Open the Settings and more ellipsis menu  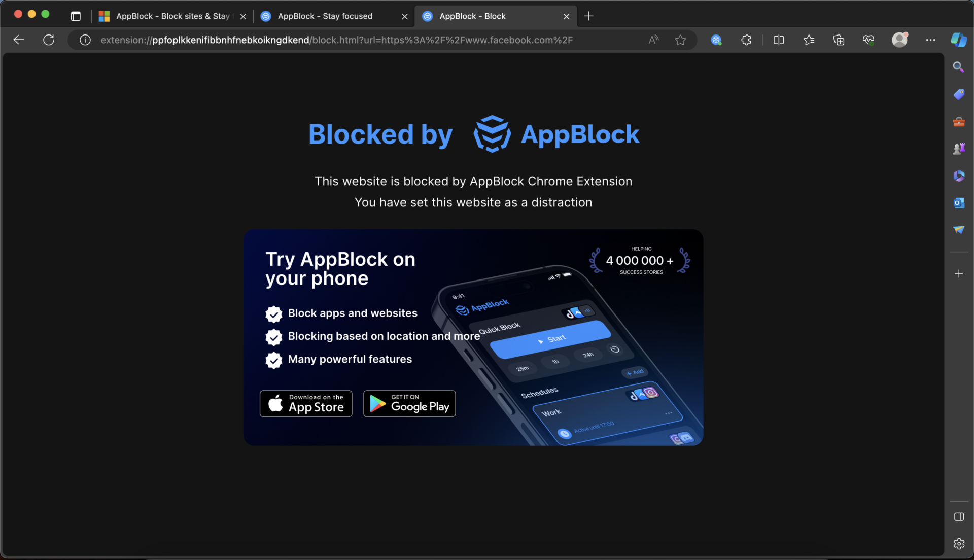coord(930,40)
